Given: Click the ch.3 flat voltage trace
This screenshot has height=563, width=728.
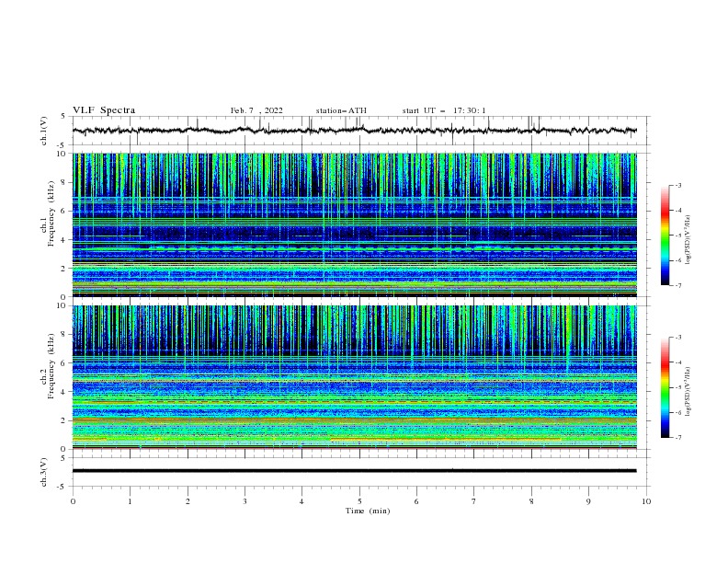Looking at the screenshot, I should tap(355, 471).
